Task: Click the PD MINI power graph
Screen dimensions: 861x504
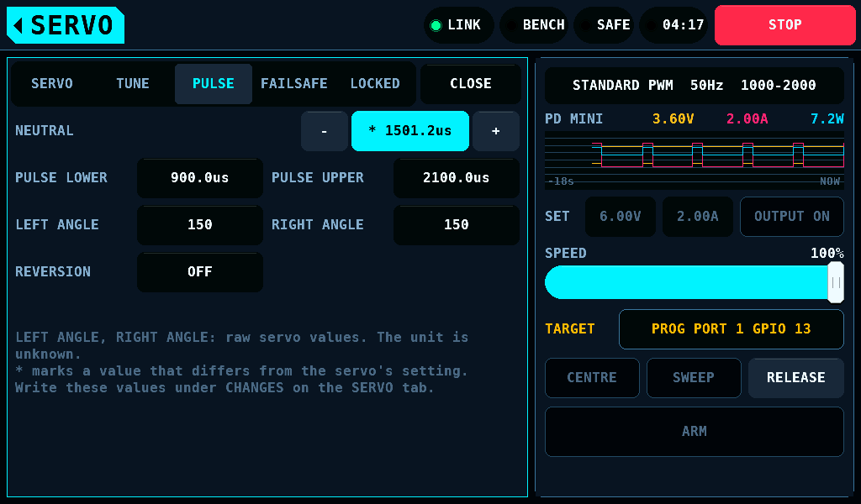Action: 694,161
